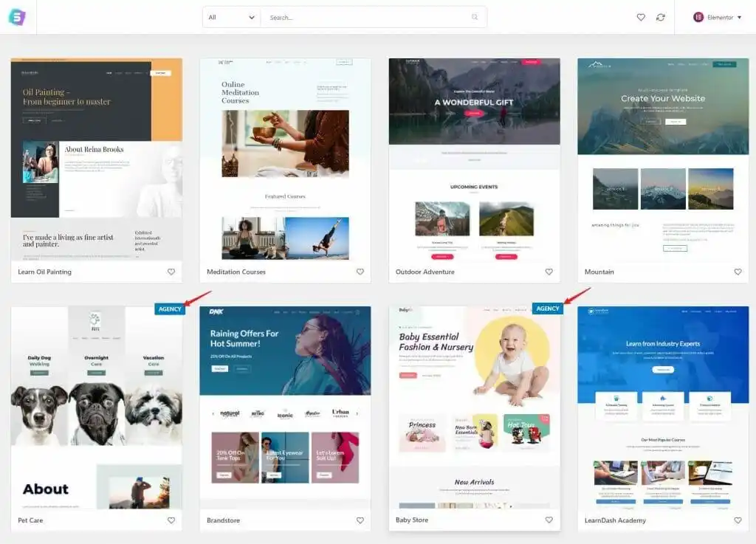Open the Brandstore template title link
The image size is (756, 544).
point(225,520)
